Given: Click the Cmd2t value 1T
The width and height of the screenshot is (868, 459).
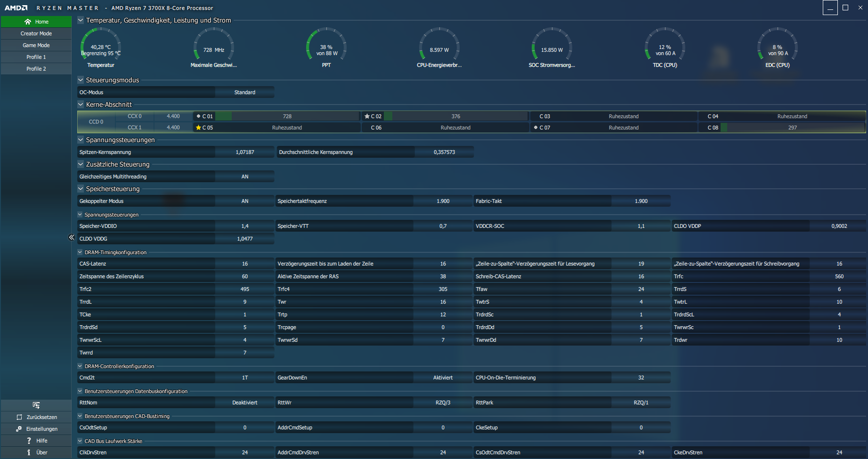Looking at the screenshot, I should (245, 378).
